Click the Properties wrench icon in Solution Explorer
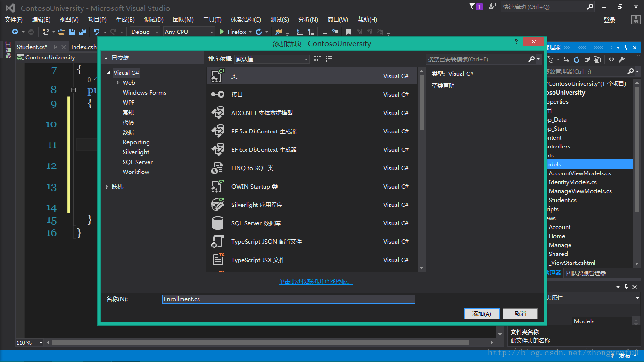The width and height of the screenshot is (644, 362). (x=622, y=60)
